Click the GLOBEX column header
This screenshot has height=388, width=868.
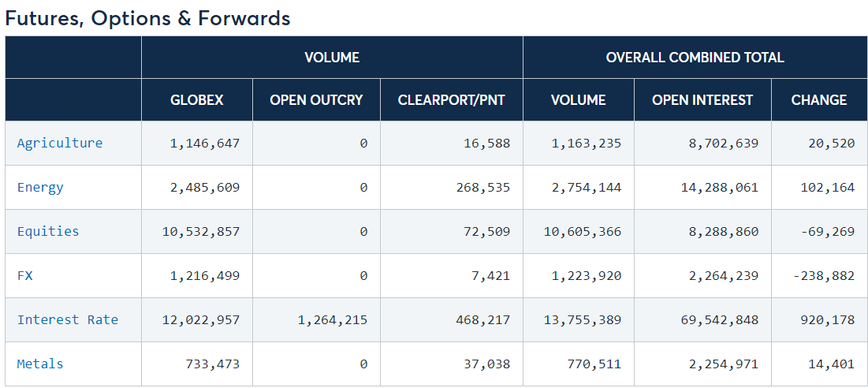pyautogui.click(x=197, y=99)
